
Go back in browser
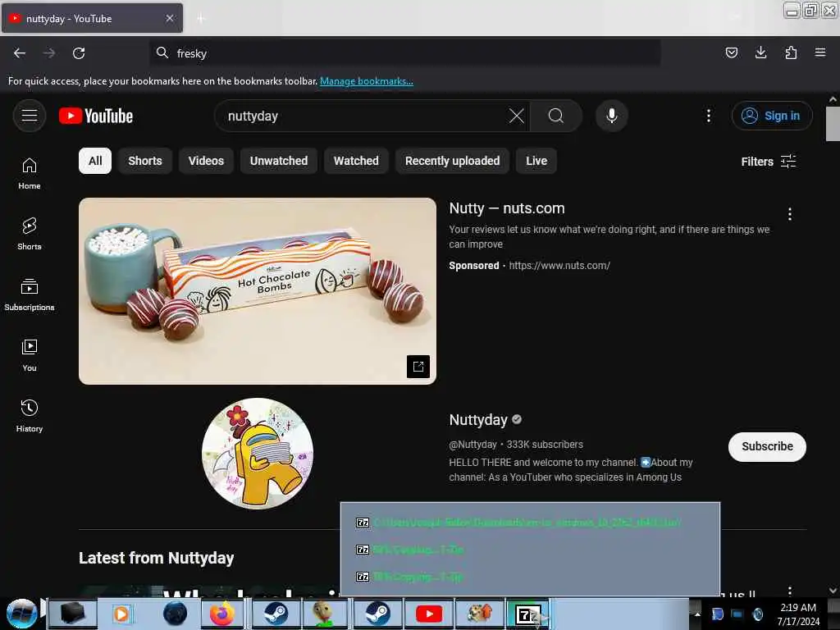20,53
